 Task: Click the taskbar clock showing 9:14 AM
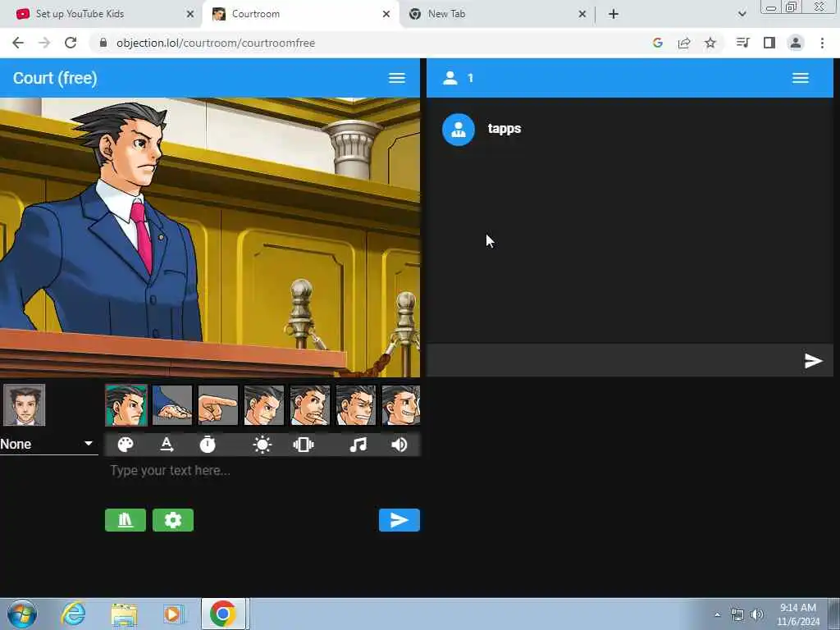pos(798,614)
